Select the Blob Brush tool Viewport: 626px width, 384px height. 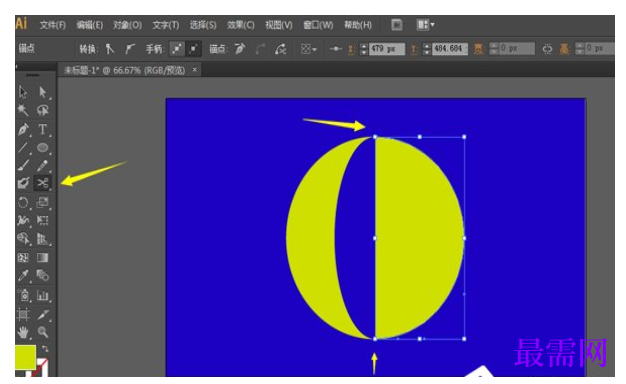23,183
